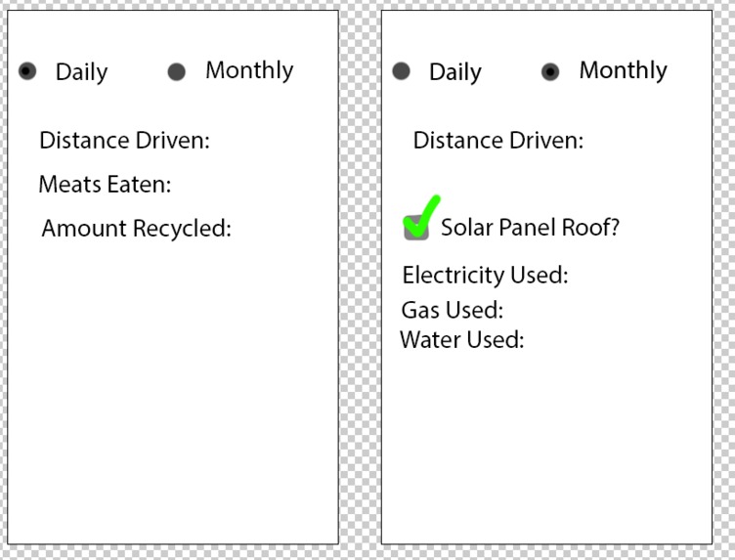
Task: Click the 'Solar Panel Roof?' label
Action: (x=530, y=228)
